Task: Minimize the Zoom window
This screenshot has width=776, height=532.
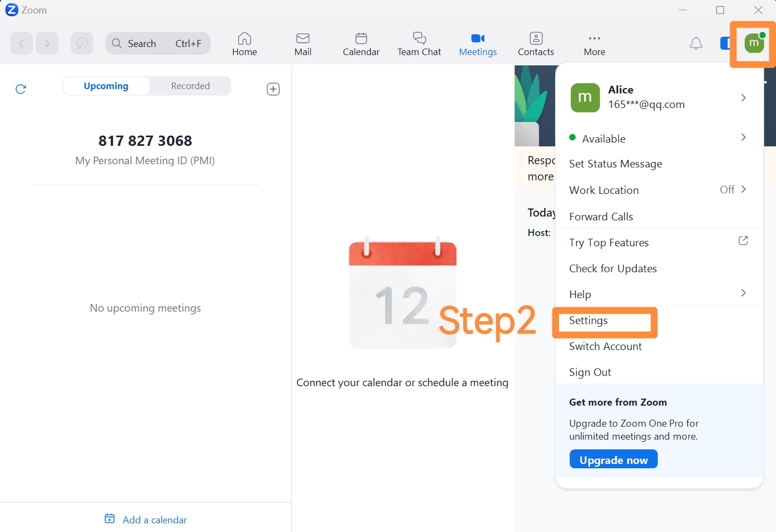Action: 683,10
